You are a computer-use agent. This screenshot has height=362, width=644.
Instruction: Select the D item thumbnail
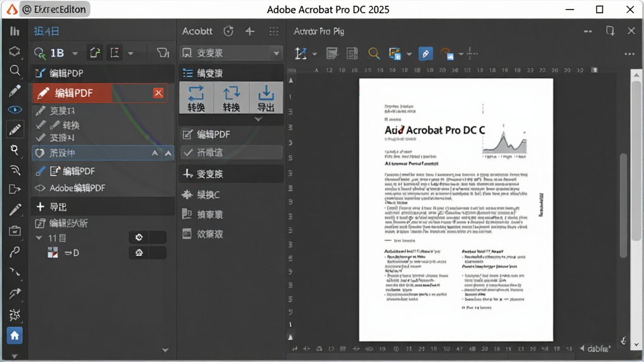click(53, 253)
